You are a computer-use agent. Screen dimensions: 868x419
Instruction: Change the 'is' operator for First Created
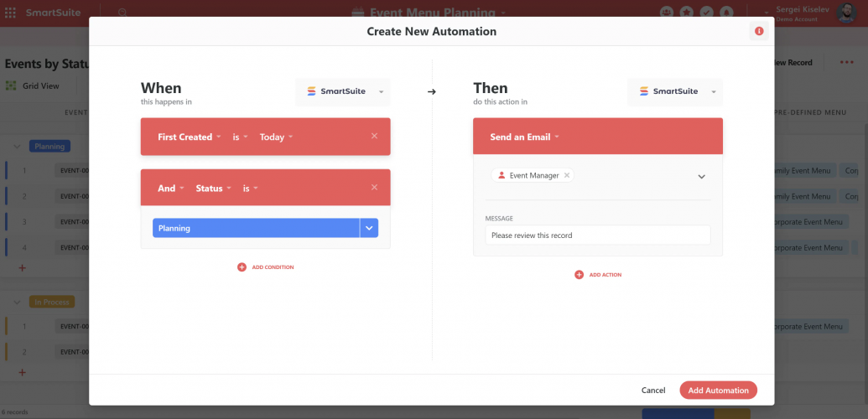coord(240,137)
